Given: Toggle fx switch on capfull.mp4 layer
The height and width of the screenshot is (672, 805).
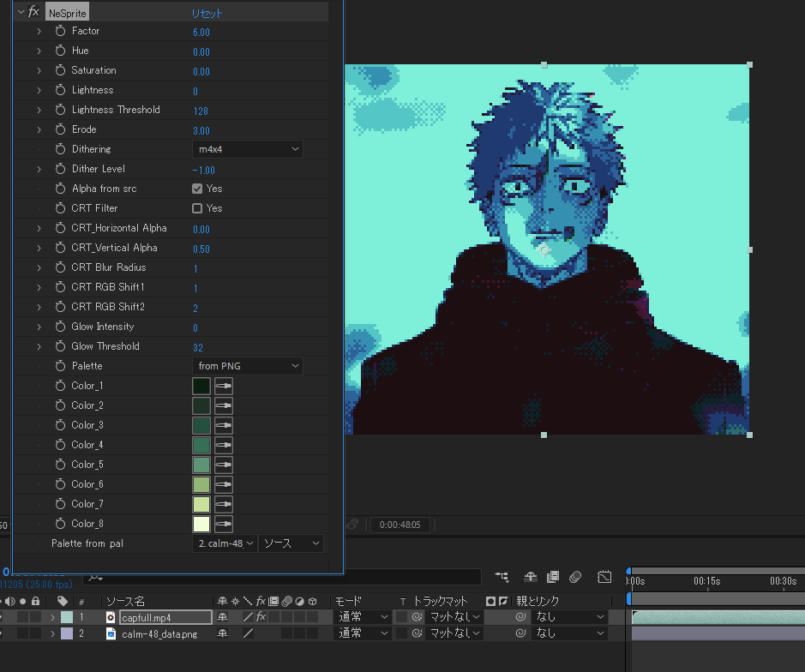Looking at the screenshot, I should (261, 616).
